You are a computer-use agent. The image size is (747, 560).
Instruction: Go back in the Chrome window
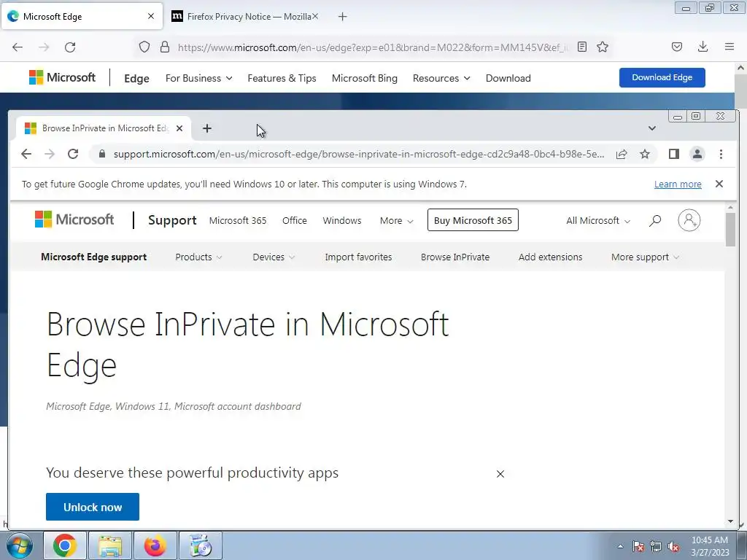(26, 154)
